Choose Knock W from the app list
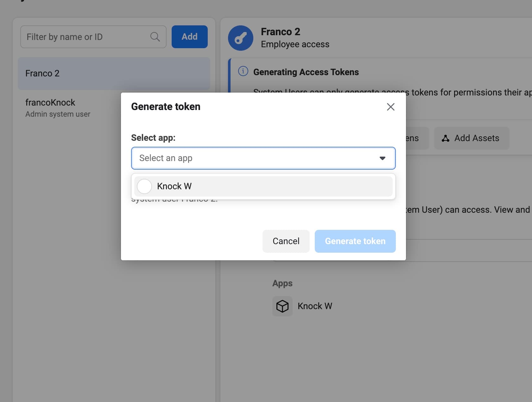 pos(263,186)
